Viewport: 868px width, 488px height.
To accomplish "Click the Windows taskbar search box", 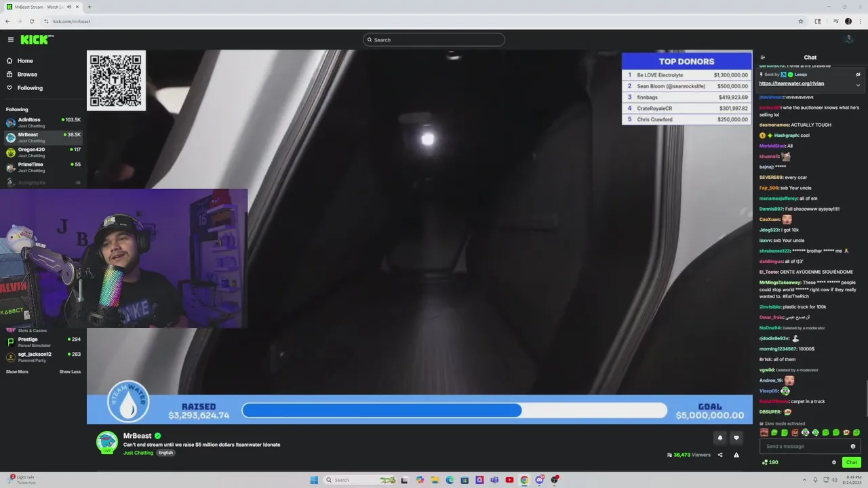I will 361,480.
